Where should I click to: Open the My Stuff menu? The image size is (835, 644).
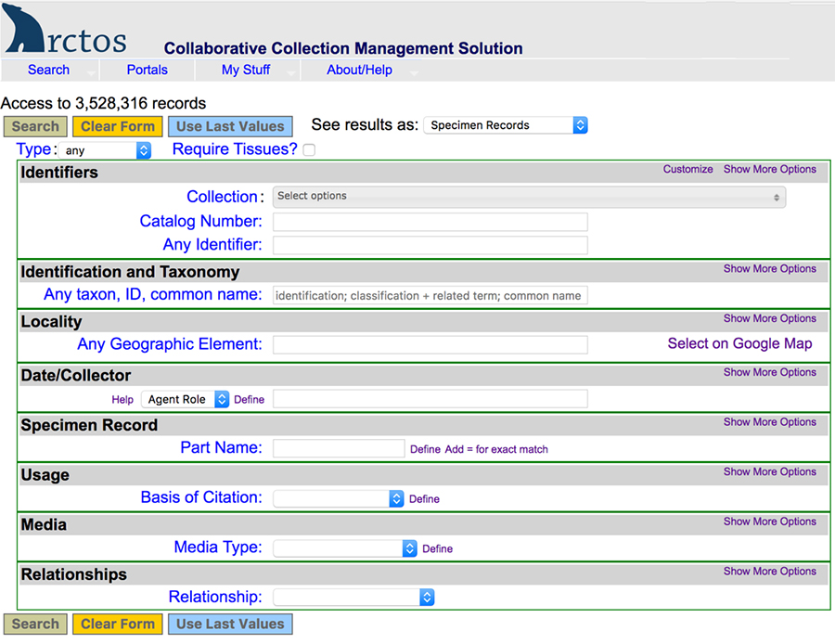(245, 70)
